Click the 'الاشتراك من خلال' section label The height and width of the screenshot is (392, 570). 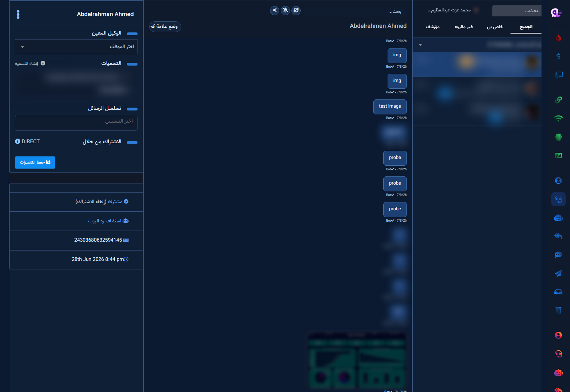point(102,142)
